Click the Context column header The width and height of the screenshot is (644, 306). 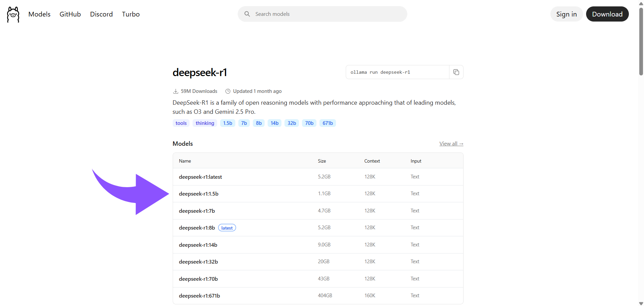tap(372, 161)
